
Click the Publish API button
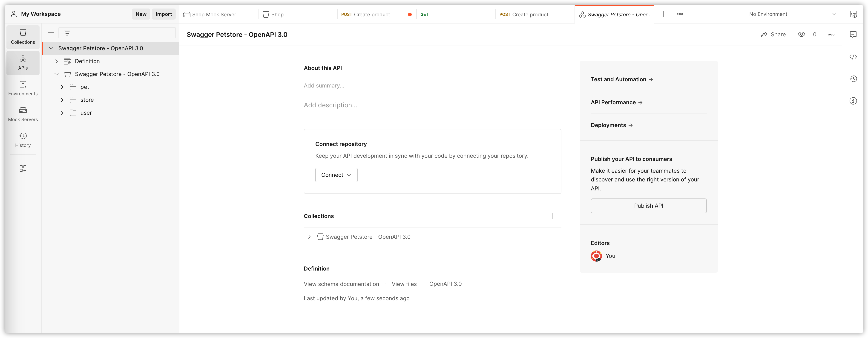click(x=648, y=206)
